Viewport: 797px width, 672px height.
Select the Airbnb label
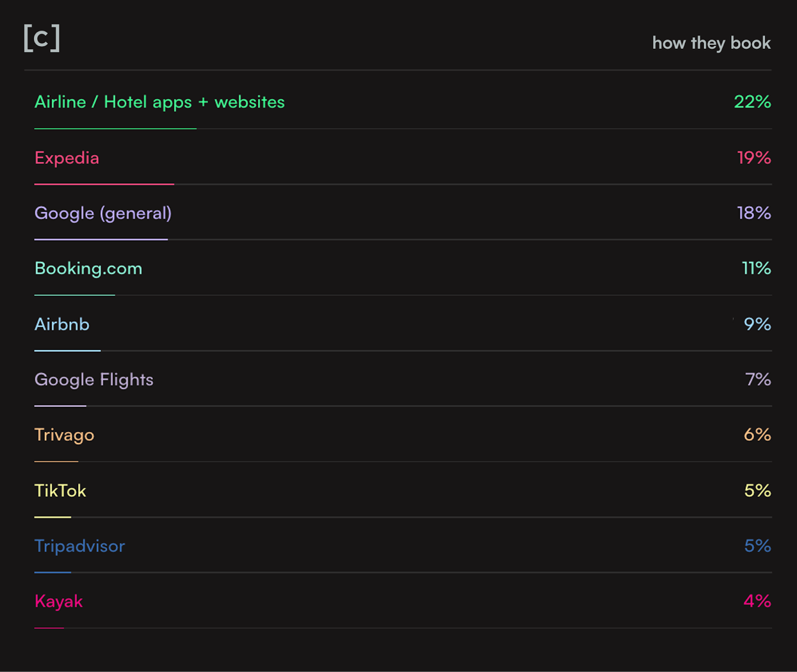click(62, 324)
